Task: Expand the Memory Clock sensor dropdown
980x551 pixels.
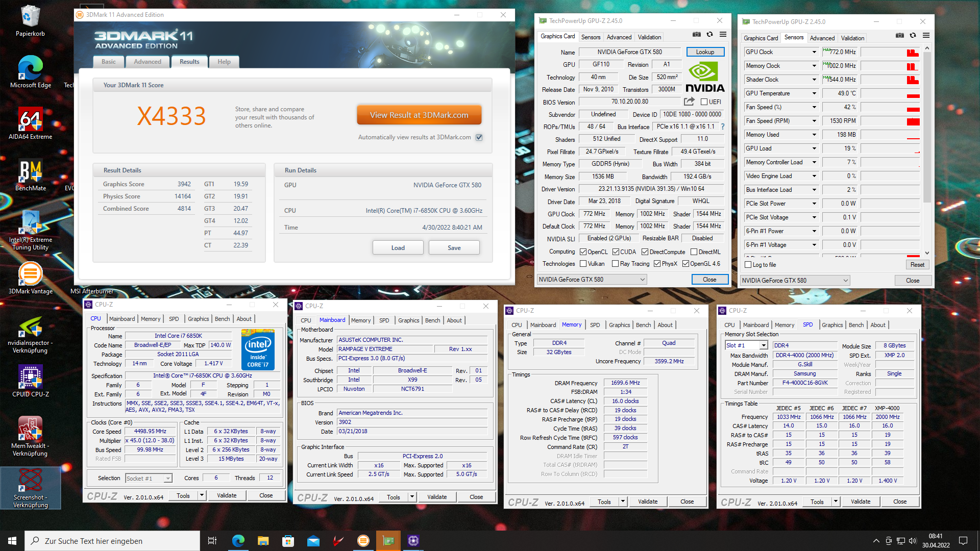Action: coord(814,66)
